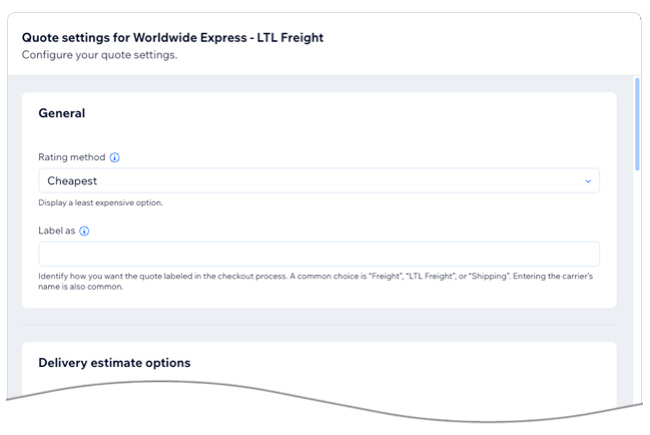This screenshot has height=435, width=650.
Task: Click the 'Label as' field label
Action: coord(57,231)
